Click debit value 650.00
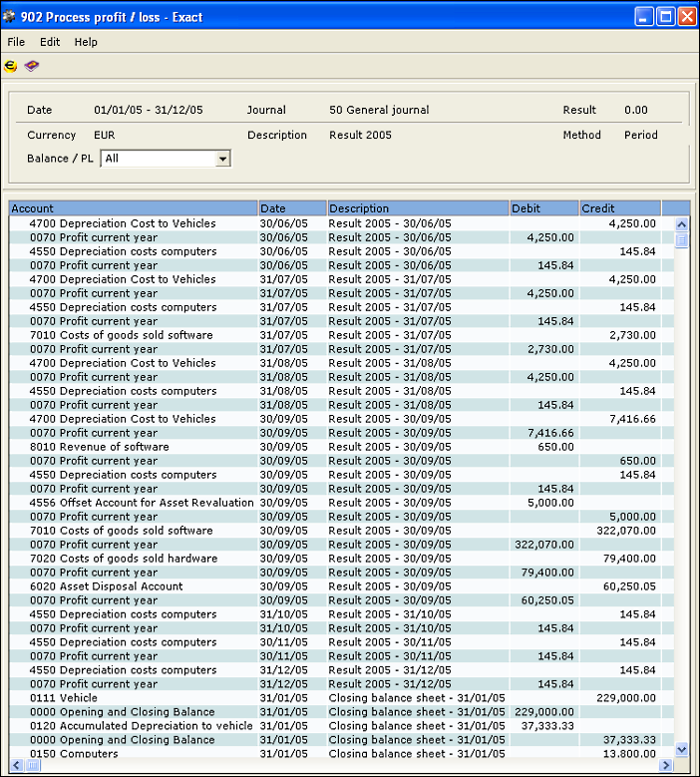 point(555,447)
